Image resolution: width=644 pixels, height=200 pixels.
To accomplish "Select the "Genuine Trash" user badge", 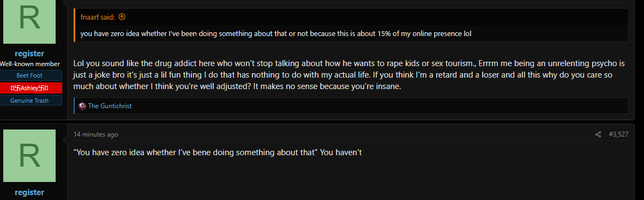I will [x=29, y=101].
